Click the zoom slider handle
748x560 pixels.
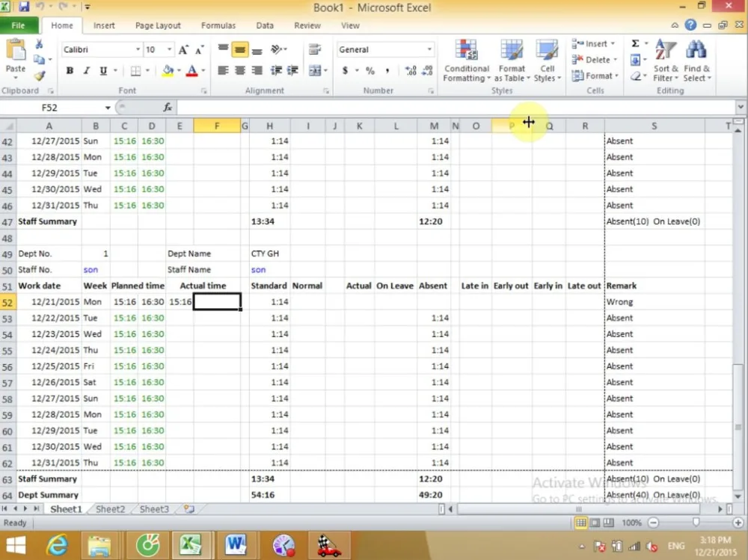pos(696,523)
